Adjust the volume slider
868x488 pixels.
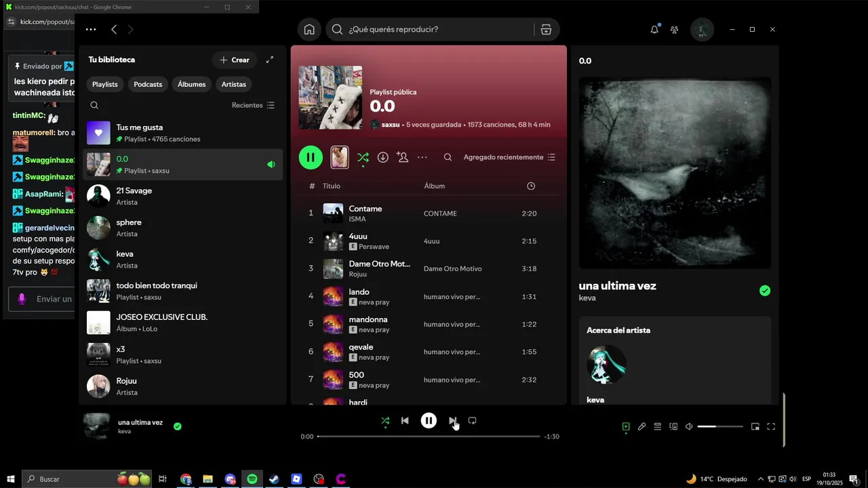pos(720,426)
